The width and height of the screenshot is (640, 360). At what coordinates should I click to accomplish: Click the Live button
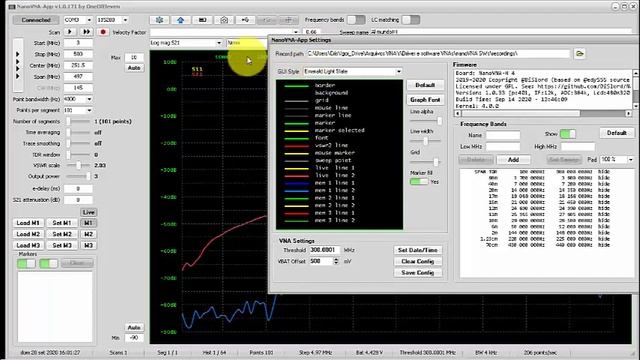coord(89,212)
